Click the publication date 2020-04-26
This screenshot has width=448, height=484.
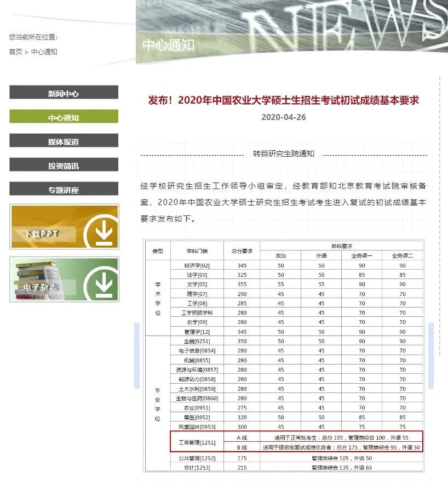point(283,117)
